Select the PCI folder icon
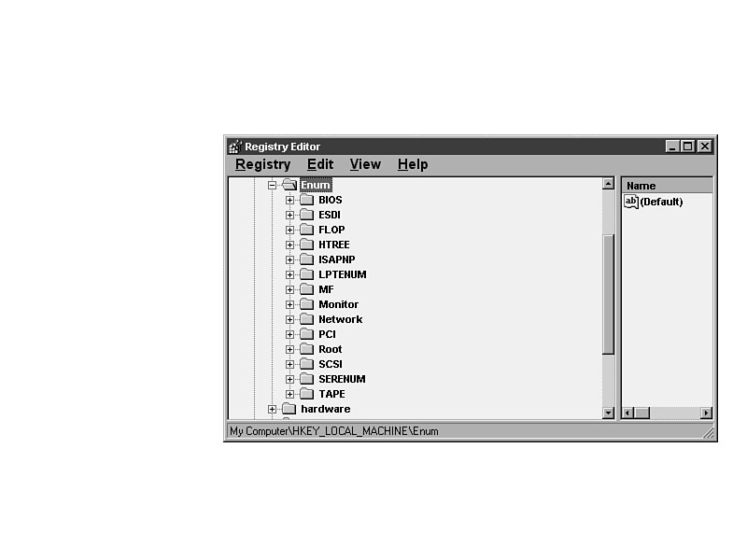 (306, 334)
